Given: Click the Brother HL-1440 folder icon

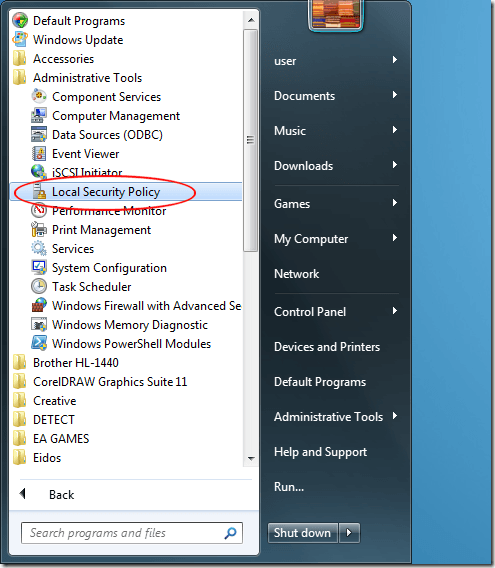Looking at the screenshot, I should pyautogui.click(x=20, y=362).
